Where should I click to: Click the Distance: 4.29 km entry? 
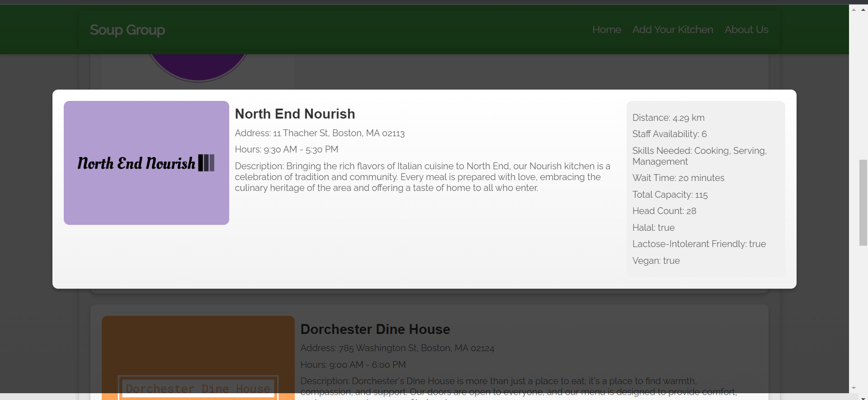[668, 118]
